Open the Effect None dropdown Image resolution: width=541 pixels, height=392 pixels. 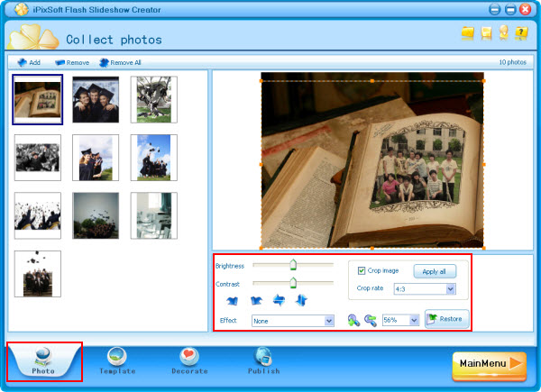(292, 321)
